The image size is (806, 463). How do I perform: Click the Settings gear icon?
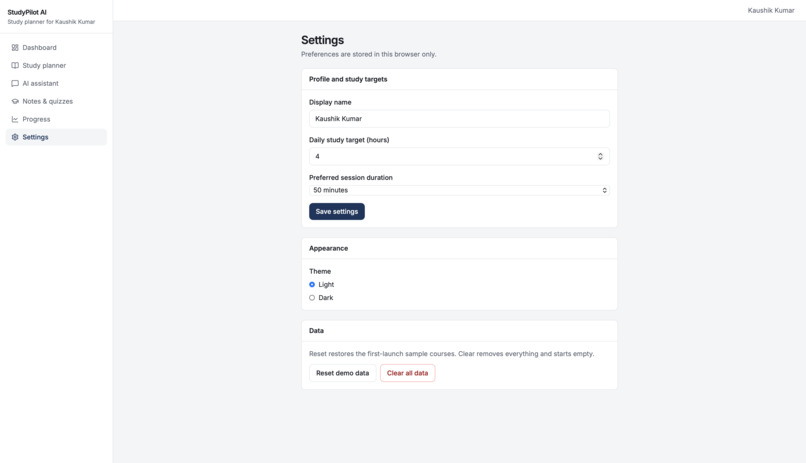[x=15, y=137]
